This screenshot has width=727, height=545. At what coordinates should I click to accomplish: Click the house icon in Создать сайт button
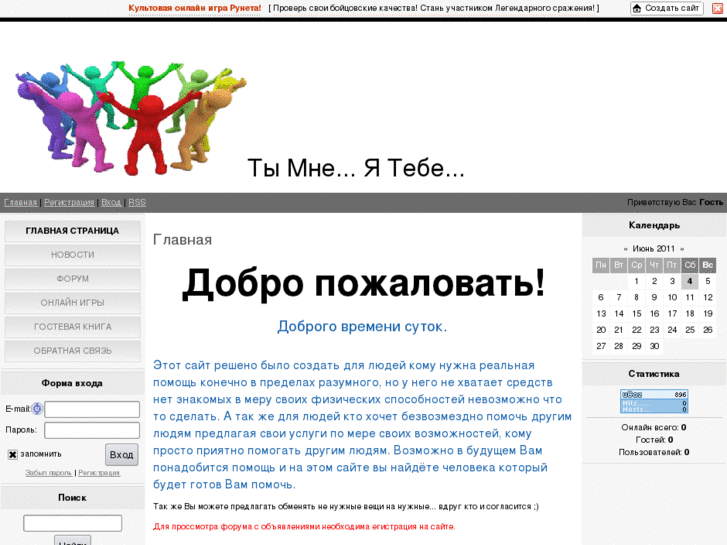[x=637, y=8]
